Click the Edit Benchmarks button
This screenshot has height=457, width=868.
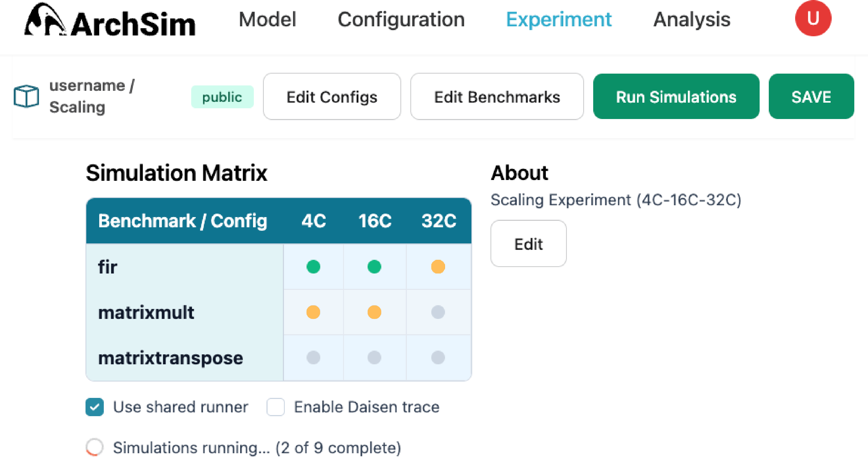[497, 97]
